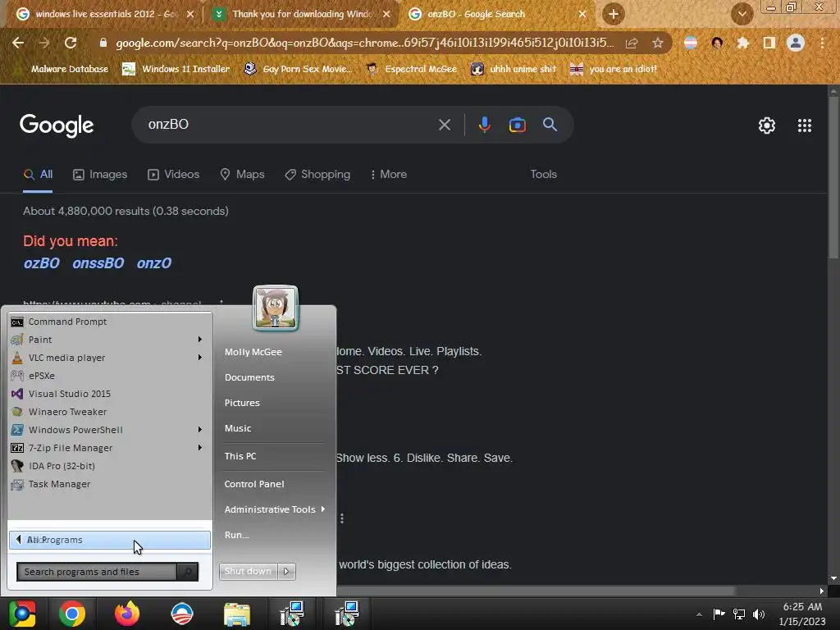
Task: Open the extensions puzzle piece icon
Action: [x=742, y=43]
